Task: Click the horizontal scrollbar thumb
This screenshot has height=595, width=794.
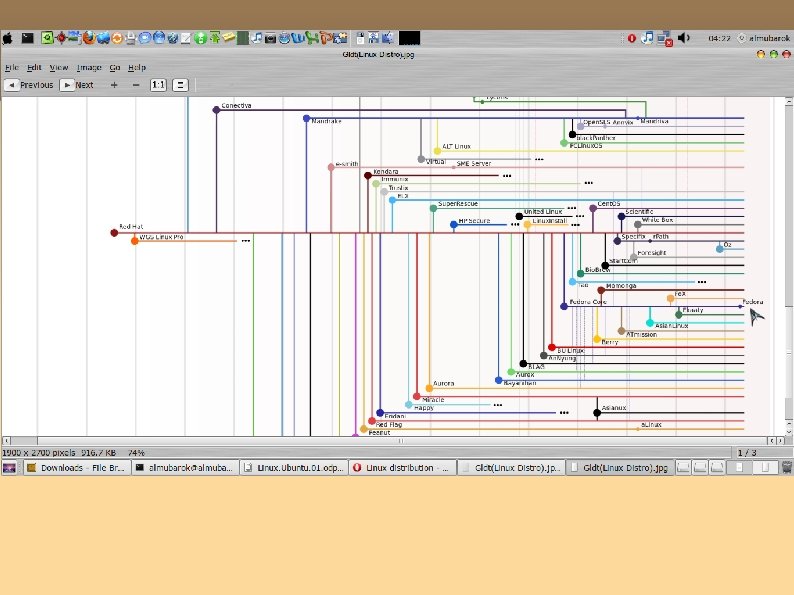Action: (403, 441)
